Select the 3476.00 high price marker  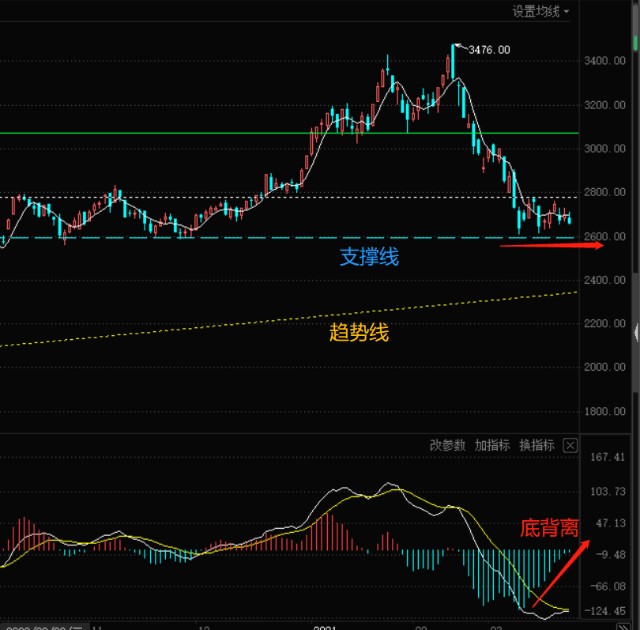click(489, 50)
